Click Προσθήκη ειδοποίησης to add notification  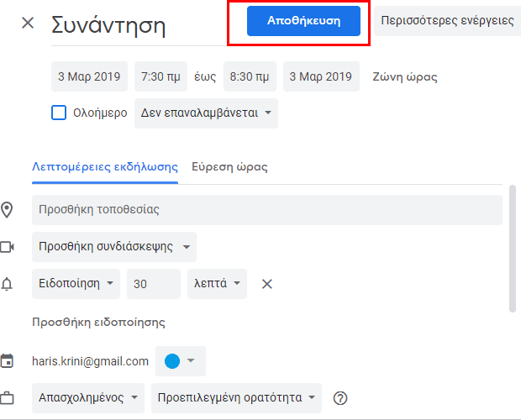98,323
